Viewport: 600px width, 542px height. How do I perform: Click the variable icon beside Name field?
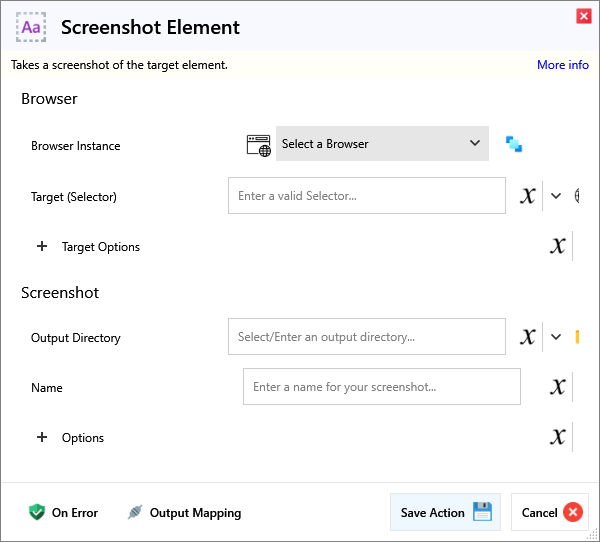(x=558, y=387)
